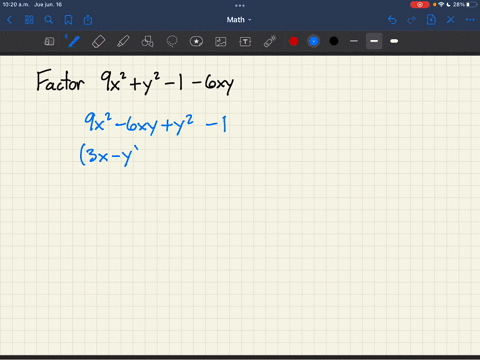The image size is (480, 360).
Task: Go back with the left chevron
Action: [9, 20]
